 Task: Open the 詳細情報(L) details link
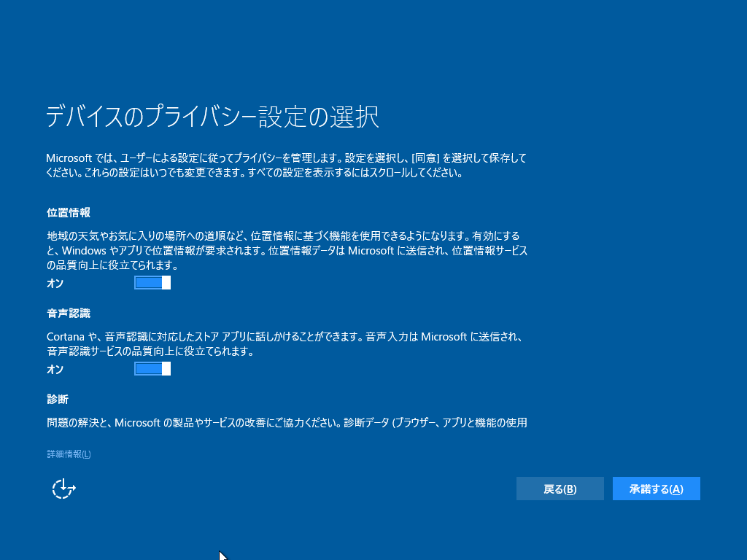point(69,454)
